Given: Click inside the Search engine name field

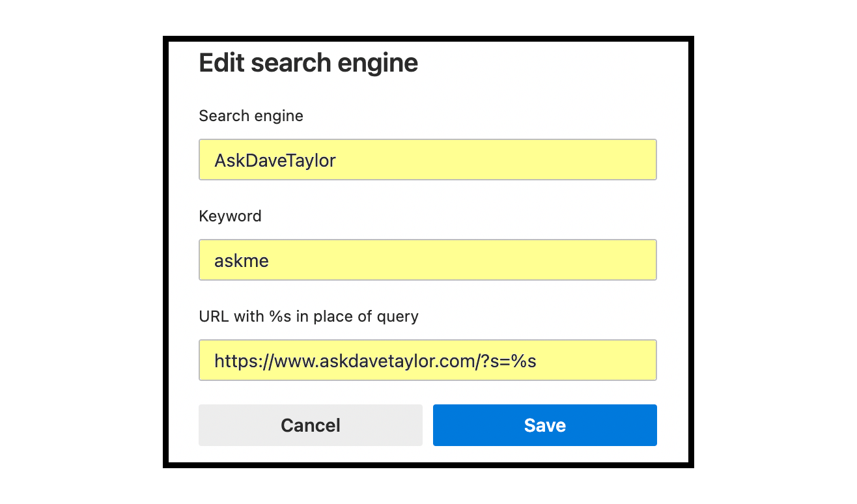Looking at the screenshot, I should [x=427, y=160].
